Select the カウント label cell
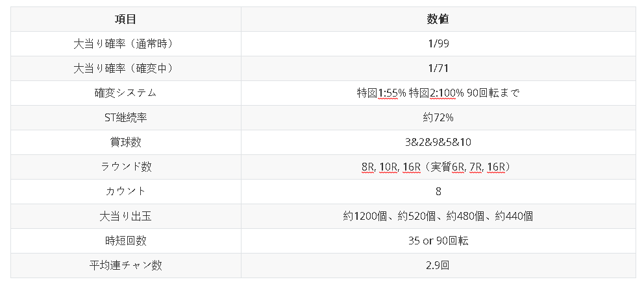The width and height of the screenshot is (644, 284). coord(125,191)
